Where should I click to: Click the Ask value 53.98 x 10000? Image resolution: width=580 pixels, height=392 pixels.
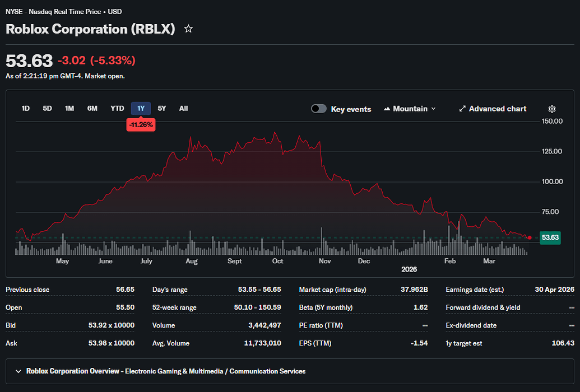point(112,343)
